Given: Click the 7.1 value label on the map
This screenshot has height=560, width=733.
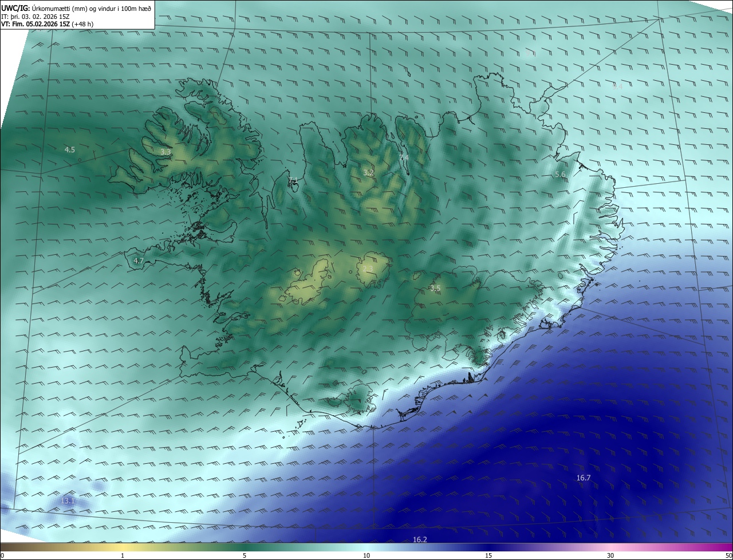Looking at the screenshot, I should pyautogui.click(x=293, y=180).
